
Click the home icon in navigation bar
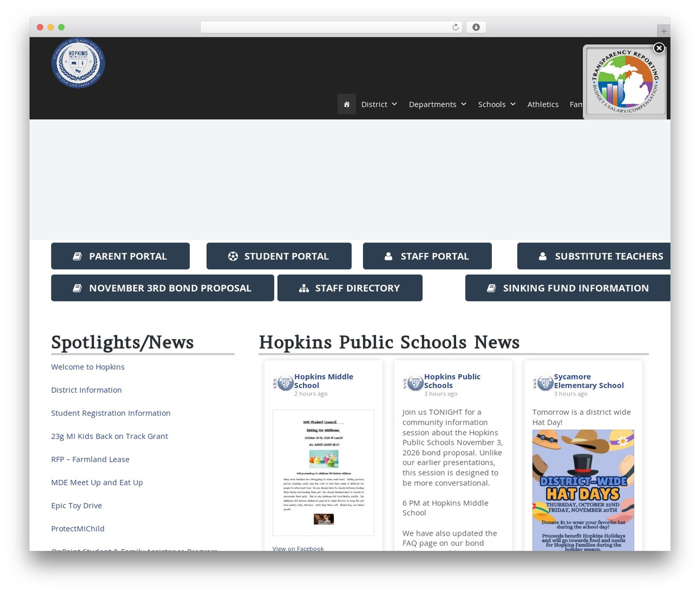[x=346, y=104]
